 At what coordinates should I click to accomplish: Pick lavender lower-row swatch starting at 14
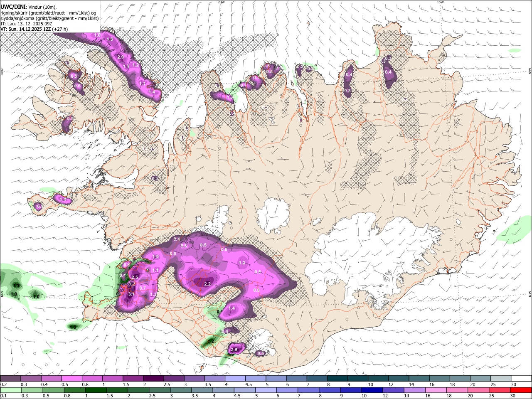tap(414, 390)
